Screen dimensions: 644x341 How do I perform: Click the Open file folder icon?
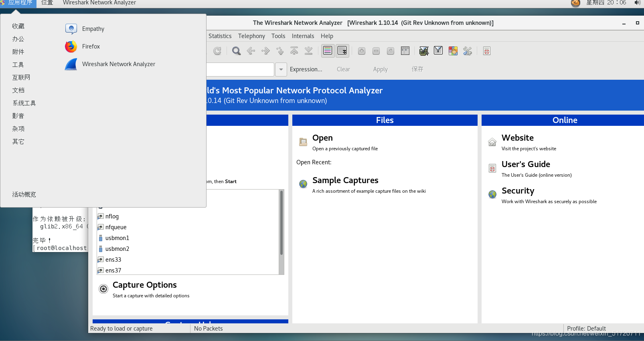coord(303,142)
